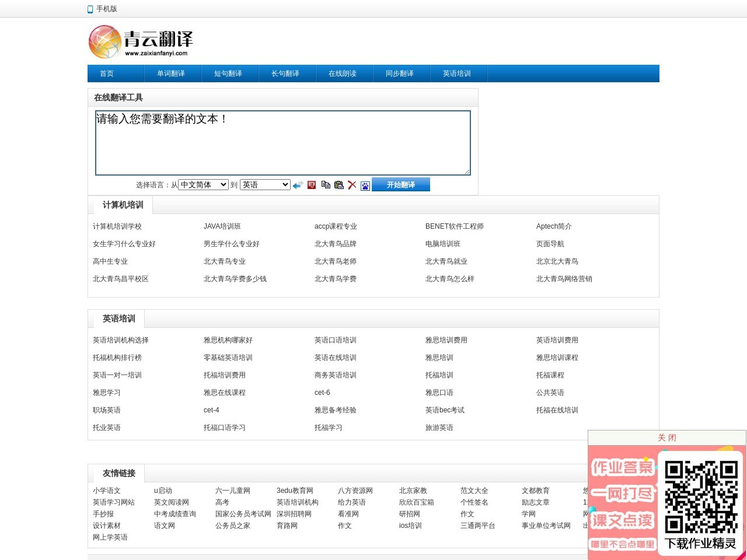Open the target language dropdown showing 英语
747x560 pixels.
point(265,184)
